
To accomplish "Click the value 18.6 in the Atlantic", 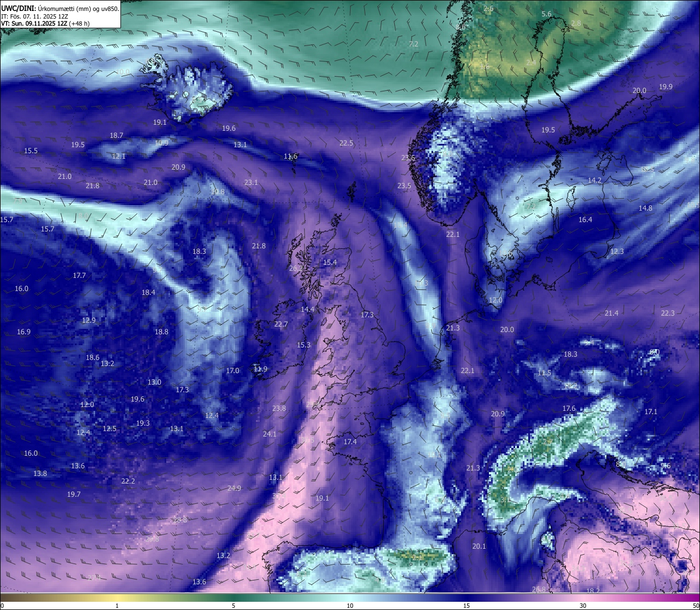I will 92,357.
